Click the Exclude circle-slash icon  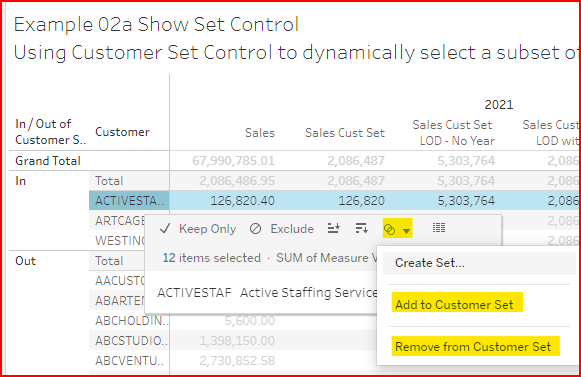(255, 229)
